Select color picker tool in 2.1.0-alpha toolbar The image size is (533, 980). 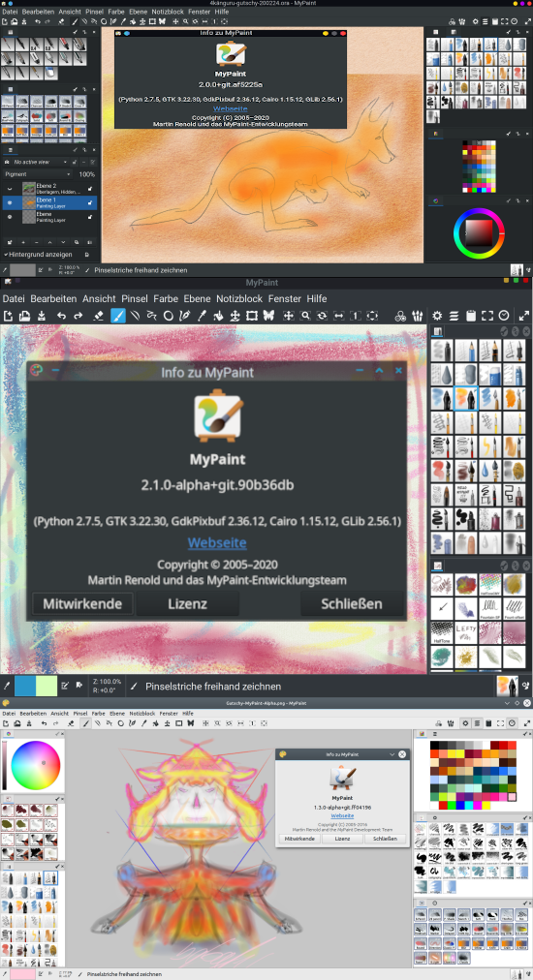click(202, 316)
